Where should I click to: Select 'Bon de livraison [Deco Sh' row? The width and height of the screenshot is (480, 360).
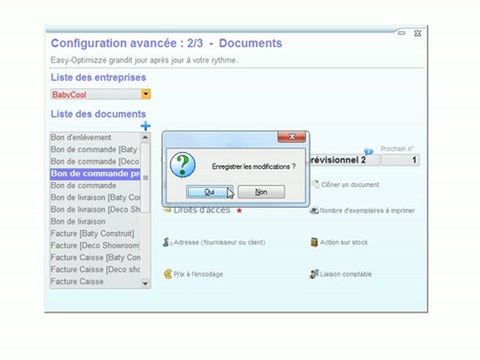click(95, 209)
